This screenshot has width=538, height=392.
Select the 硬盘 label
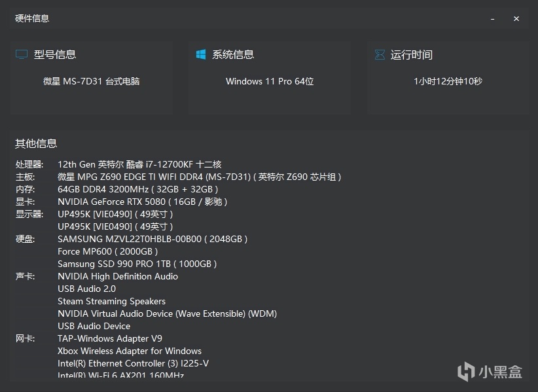click(25, 239)
